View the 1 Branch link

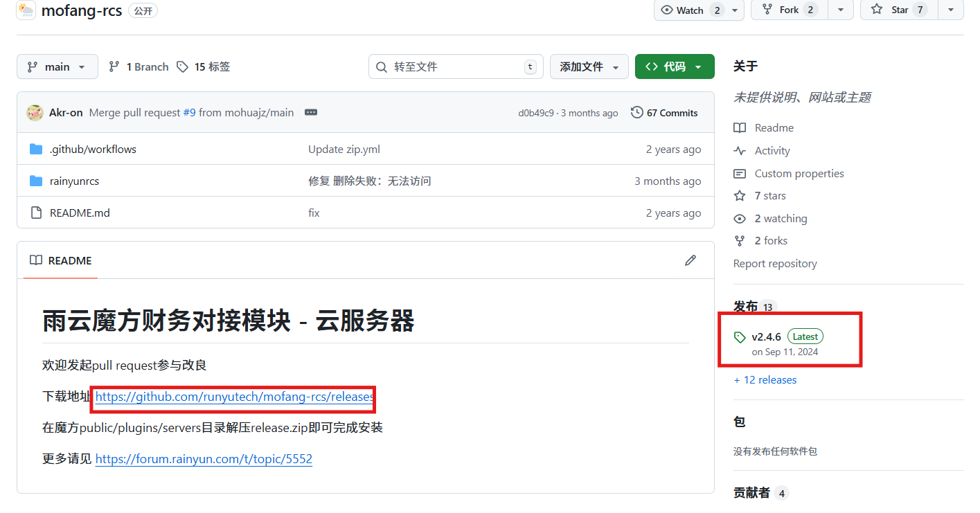pyautogui.click(x=139, y=66)
